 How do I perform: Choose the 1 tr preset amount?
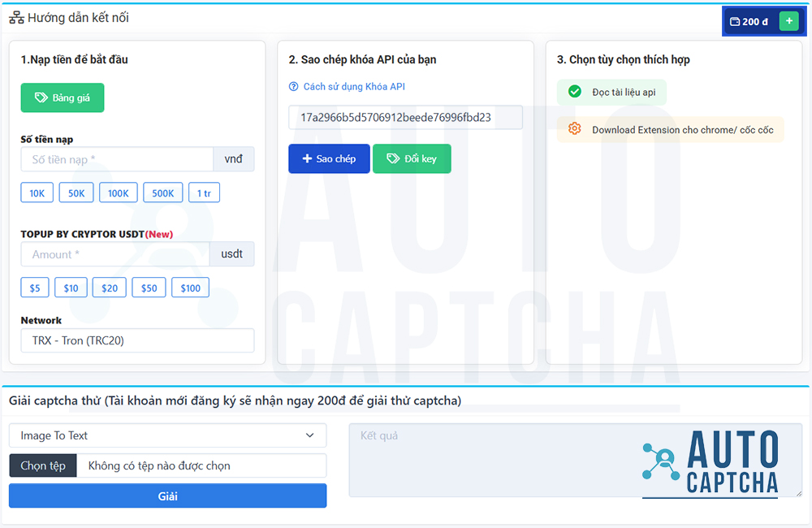pos(204,193)
